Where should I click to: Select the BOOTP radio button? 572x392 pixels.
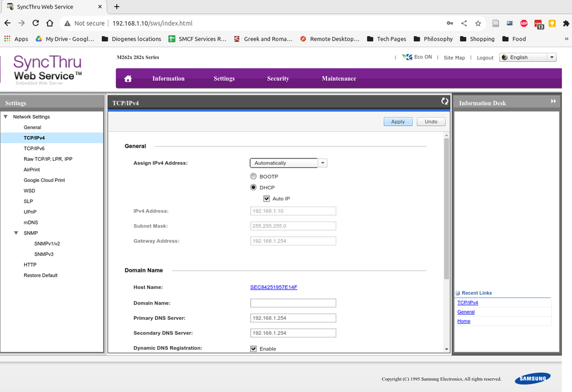(x=253, y=176)
